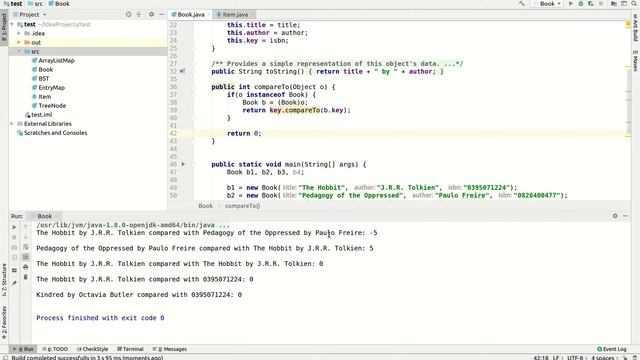640x360 pixels.
Task: Run with coverage from the top toolbar
Action: click(x=591, y=4)
